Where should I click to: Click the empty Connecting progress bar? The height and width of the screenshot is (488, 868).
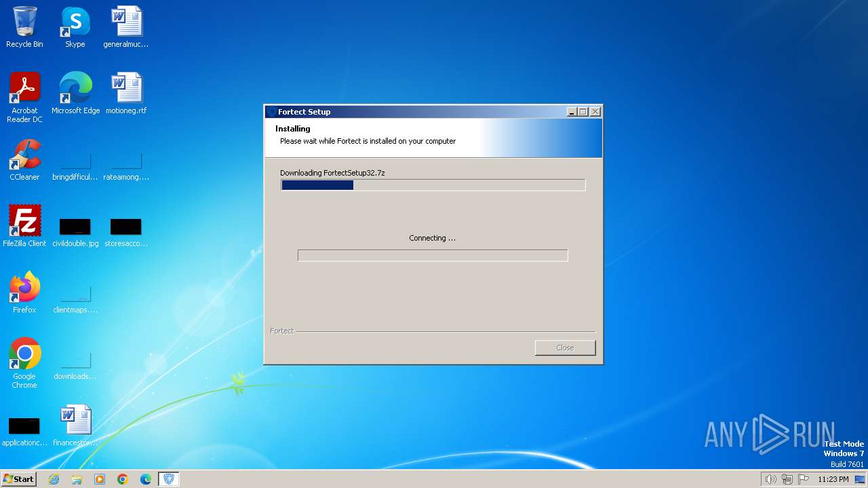(433, 256)
